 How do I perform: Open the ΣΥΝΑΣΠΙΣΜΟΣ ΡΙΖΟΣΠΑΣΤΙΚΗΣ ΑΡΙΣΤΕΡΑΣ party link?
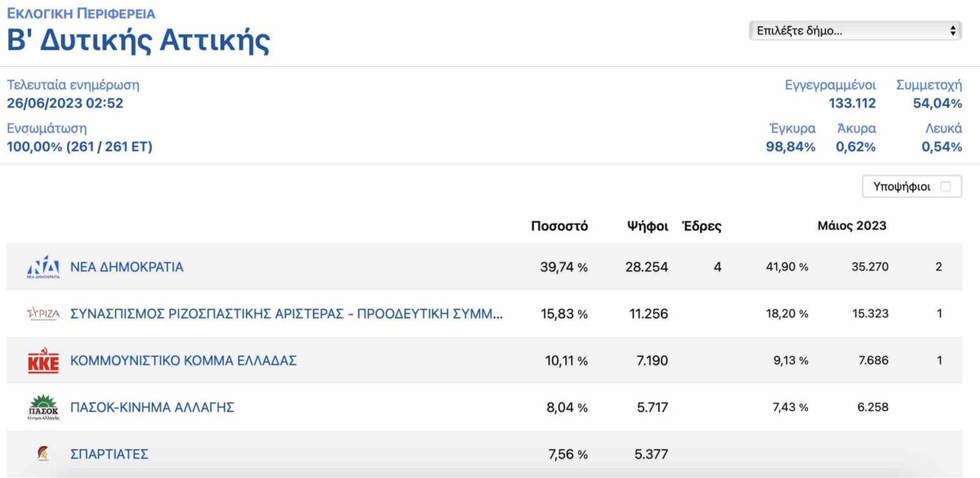pos(287,314)
